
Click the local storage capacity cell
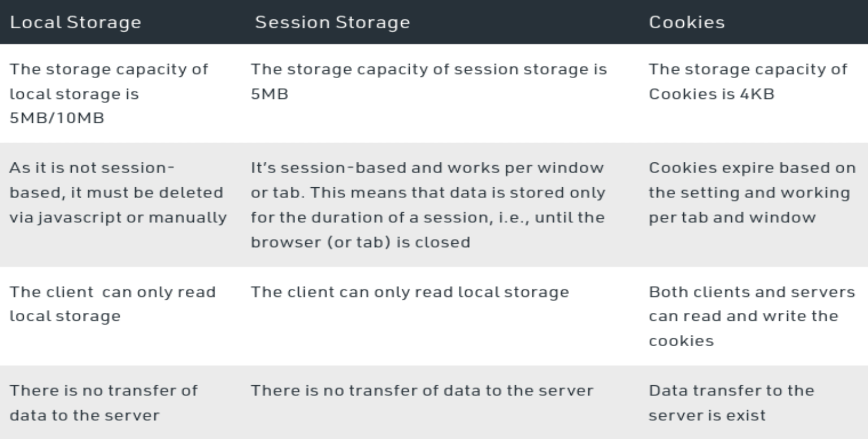pos(108,94)
